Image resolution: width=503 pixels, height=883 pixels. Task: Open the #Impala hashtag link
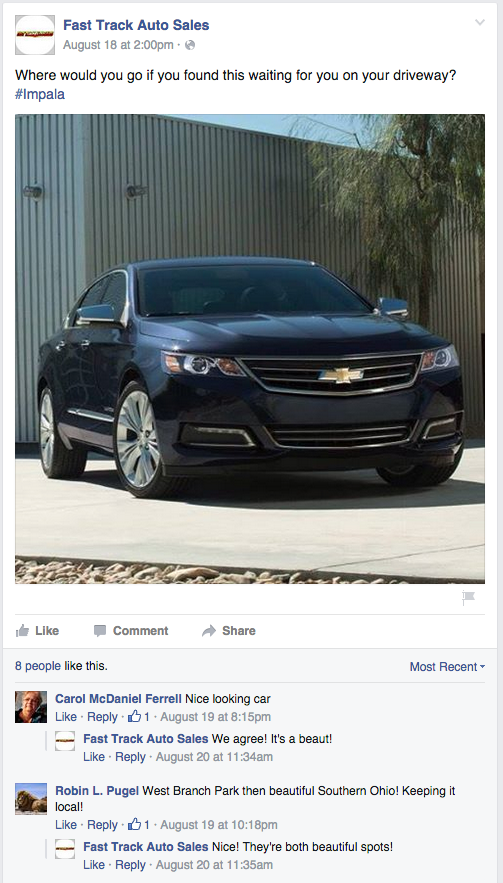click(x=40, y=95)
